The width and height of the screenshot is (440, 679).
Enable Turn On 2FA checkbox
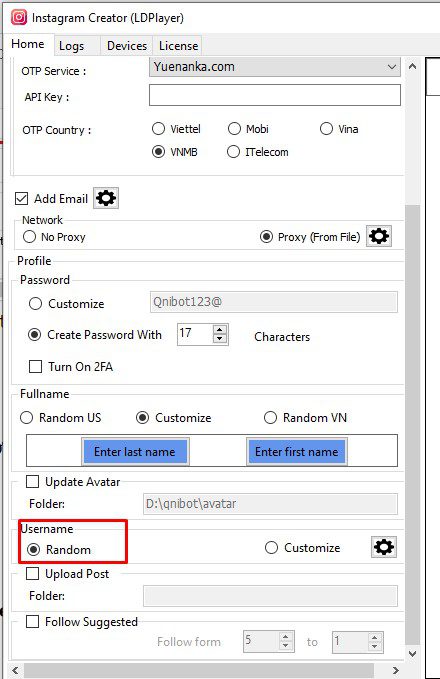[x=36, y=367]
